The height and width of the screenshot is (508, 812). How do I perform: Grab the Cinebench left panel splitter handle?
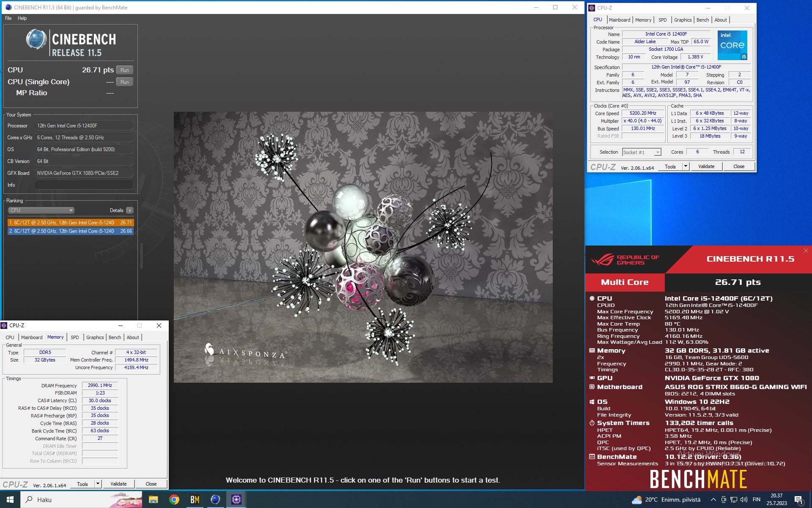tap(141, 256)
